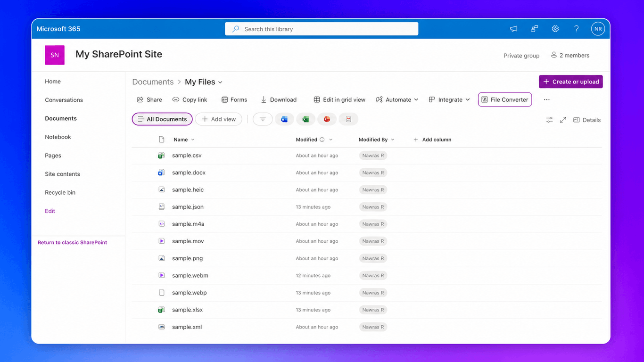Open the Details pane button

click(x=587, y=120)
